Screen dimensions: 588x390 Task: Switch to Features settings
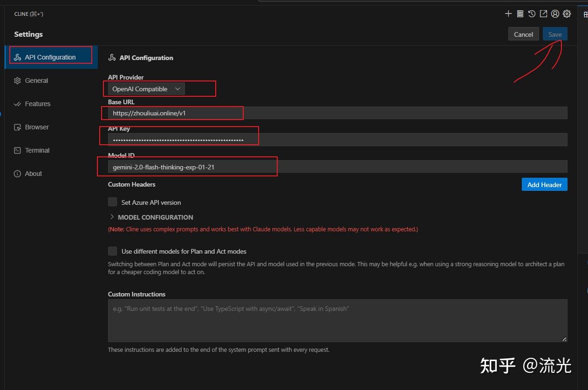[x=37, y=104]
